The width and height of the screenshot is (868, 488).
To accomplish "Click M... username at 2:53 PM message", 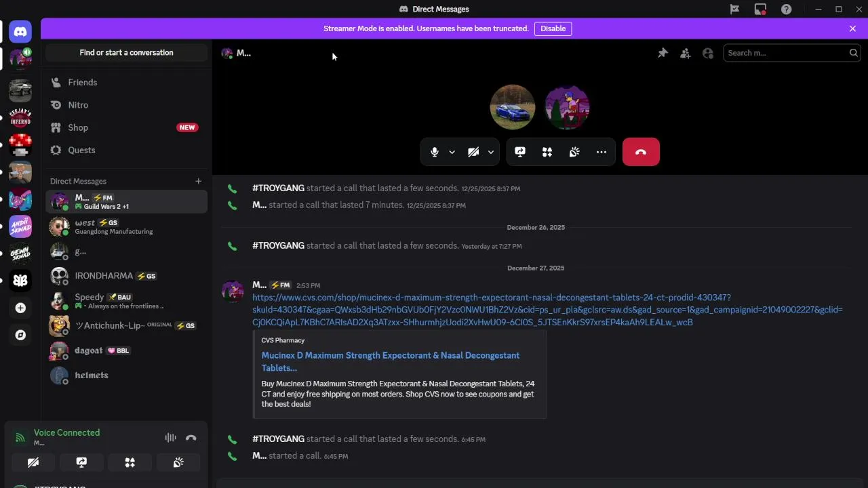I will (x=259, y=285).
